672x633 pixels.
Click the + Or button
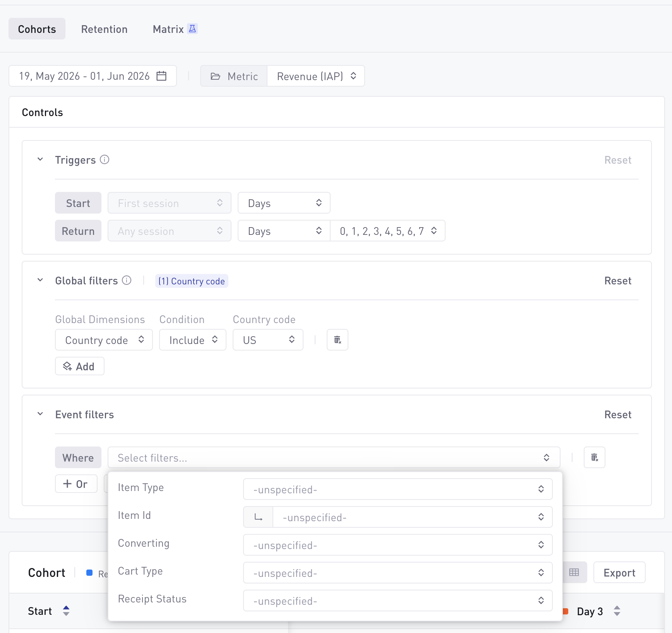pyautogui.click(x=76, y=484)
